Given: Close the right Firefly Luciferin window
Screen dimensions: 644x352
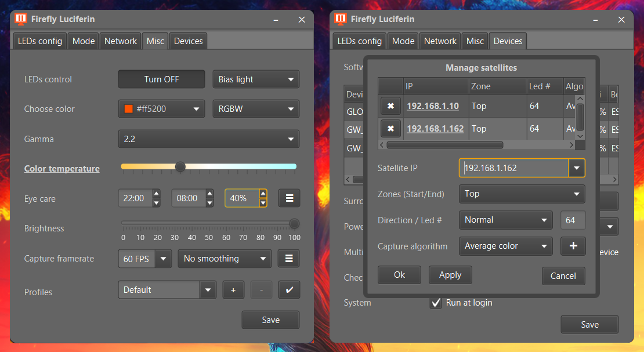Looking at the screenshot, I should coord(621,20).
